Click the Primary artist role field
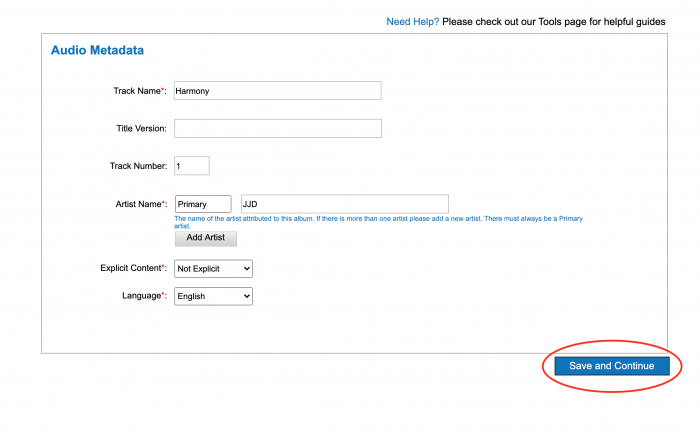The image size is (700, 438). pos(203,204)
